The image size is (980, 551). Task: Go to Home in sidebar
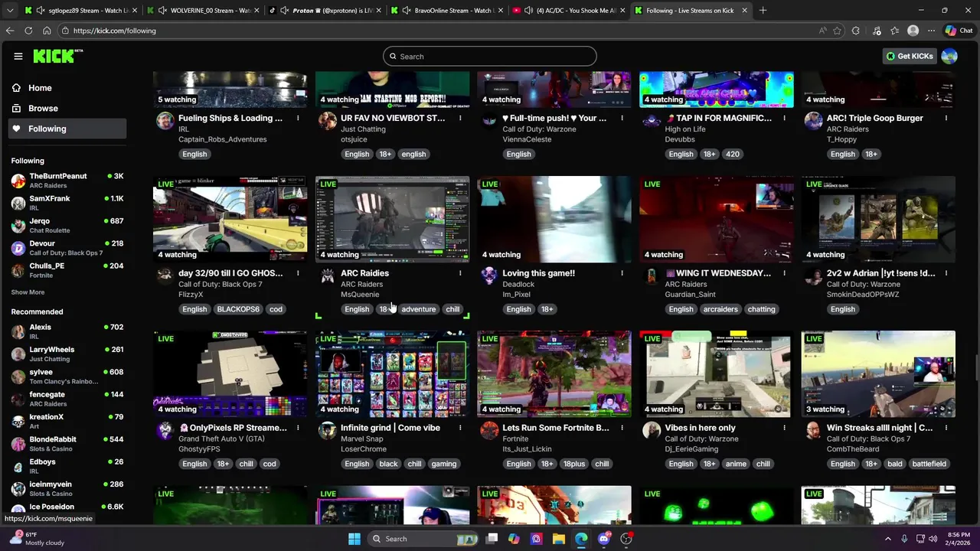pyautogui.click(x=67, y=88)
